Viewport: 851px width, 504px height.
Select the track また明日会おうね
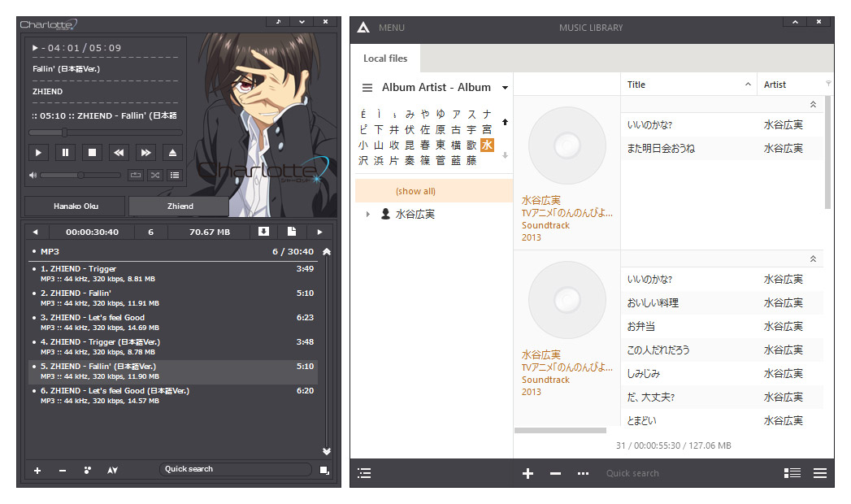[722, 148]
